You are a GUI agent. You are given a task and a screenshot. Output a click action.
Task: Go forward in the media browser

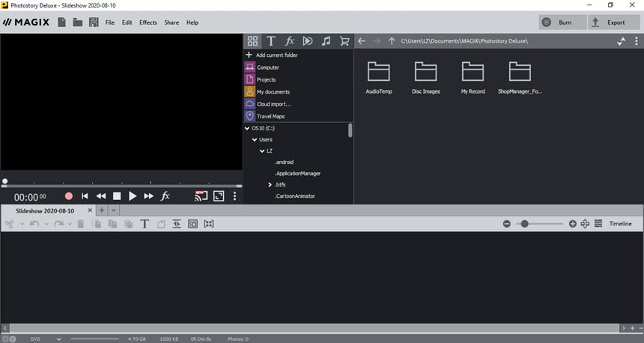377,41
